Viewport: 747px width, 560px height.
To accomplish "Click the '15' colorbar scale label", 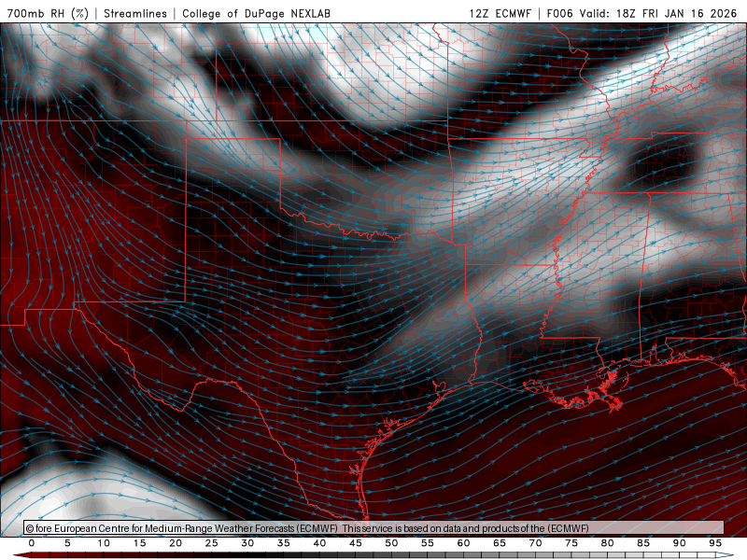I will pyautogui.click(x=139, y=543).
